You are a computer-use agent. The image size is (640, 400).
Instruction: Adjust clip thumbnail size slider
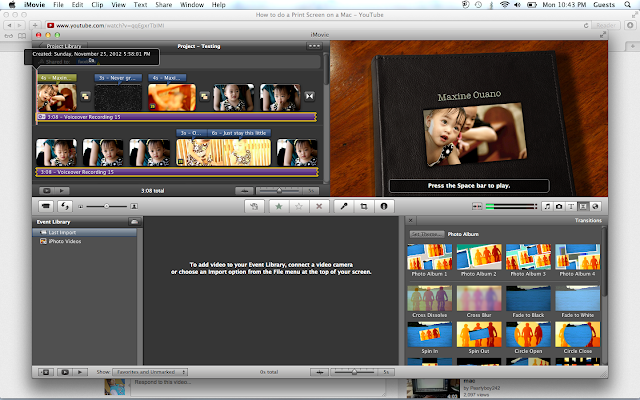[x=106, y=207]
